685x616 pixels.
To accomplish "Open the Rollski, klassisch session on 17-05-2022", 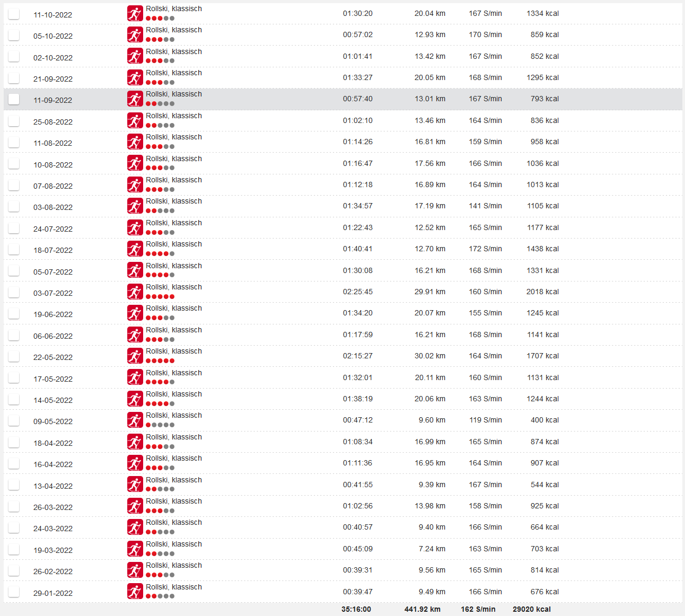I will click(174, 373).
